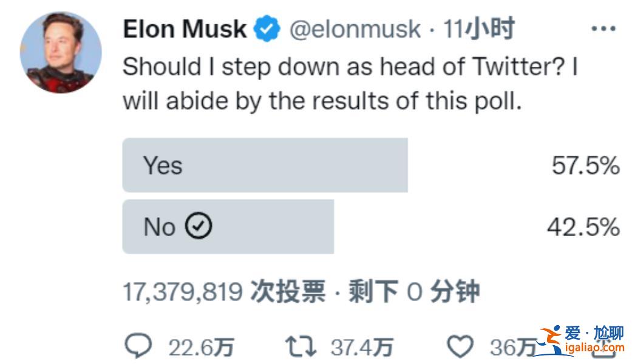Select the No poll option
The image size is (632, 364).
click(x=228, y=226)
